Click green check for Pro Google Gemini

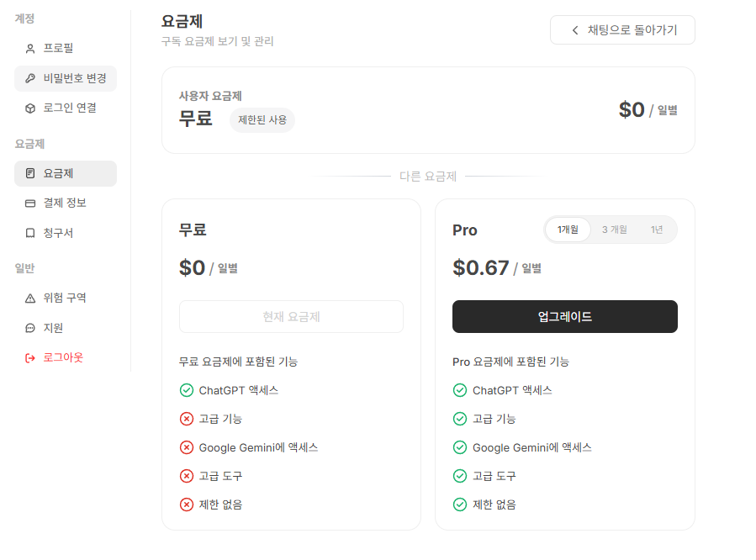tap(460, 447)
